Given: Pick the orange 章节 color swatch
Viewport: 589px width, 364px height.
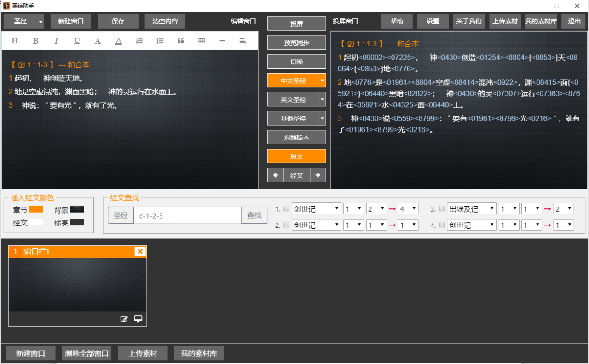Looking at the screenshot, I should (36, 210).
